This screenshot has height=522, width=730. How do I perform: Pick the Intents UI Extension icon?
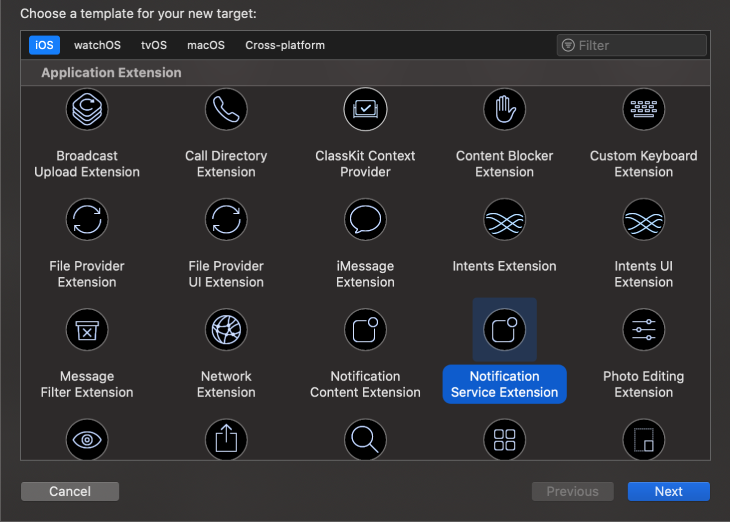coord(644,219)
